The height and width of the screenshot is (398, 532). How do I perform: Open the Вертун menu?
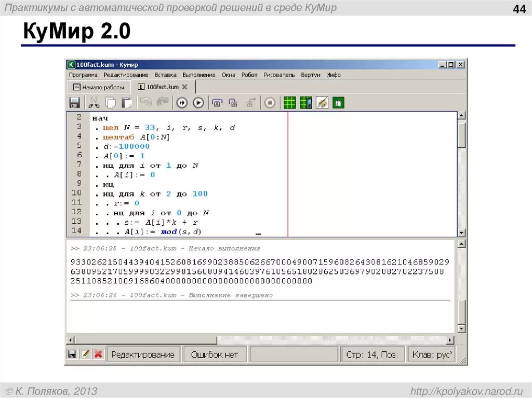pos(311,75)
